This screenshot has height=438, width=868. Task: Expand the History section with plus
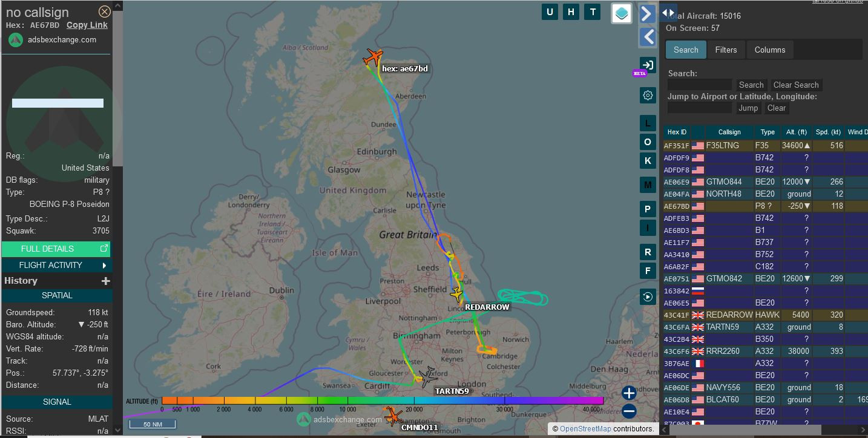[x=105, y=281]
